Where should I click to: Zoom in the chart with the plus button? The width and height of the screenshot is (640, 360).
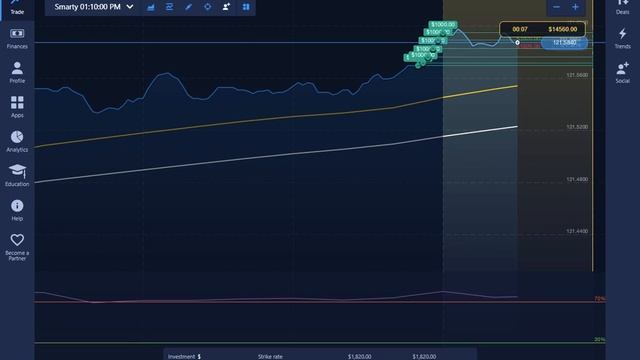[575, 7]
